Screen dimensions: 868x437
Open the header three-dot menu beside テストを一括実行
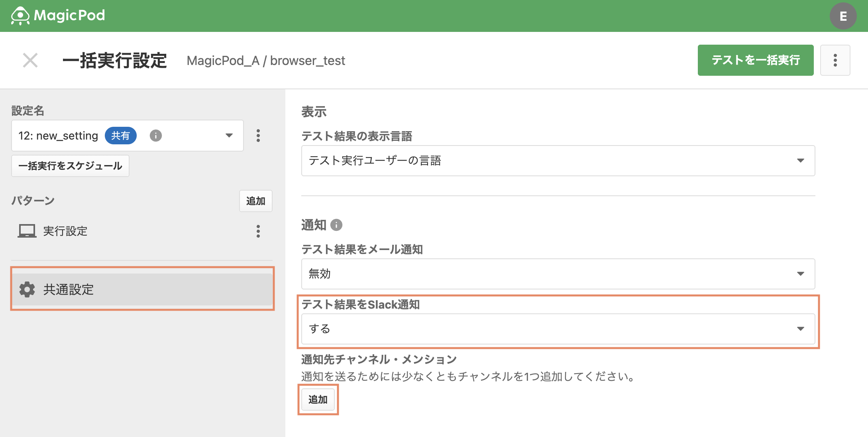(x=835, y=60)
